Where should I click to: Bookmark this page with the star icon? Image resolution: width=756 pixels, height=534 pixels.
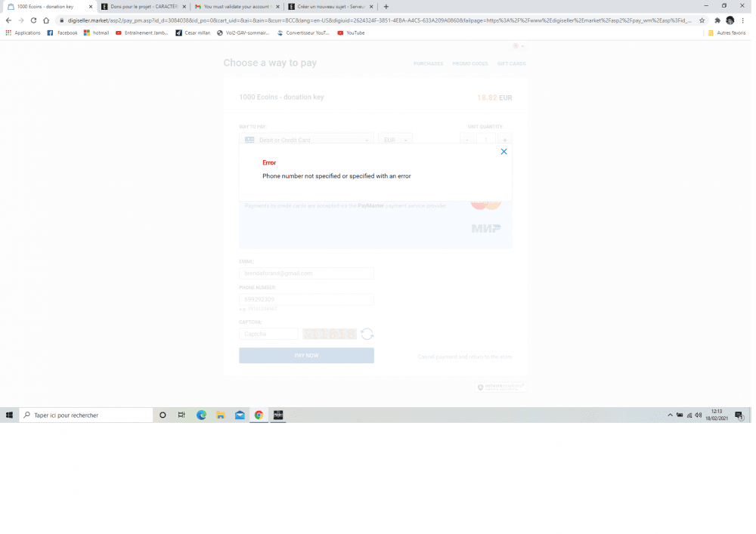[702, 20]
